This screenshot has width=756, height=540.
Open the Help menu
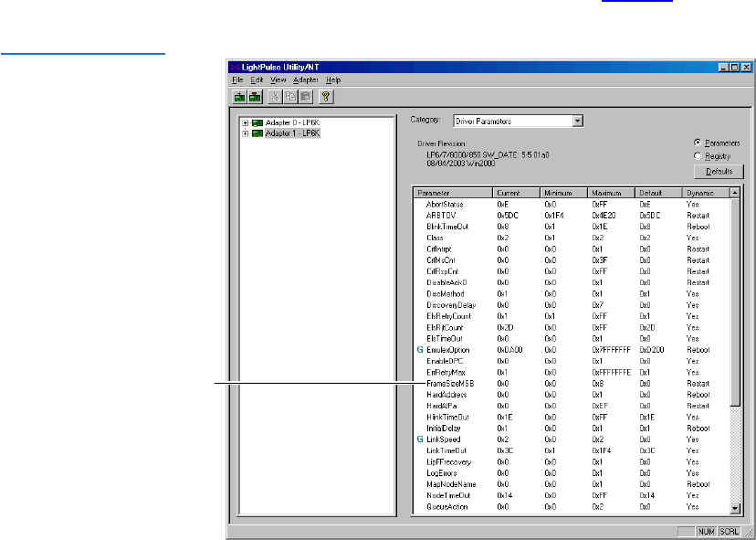click(x=333, y=80)
